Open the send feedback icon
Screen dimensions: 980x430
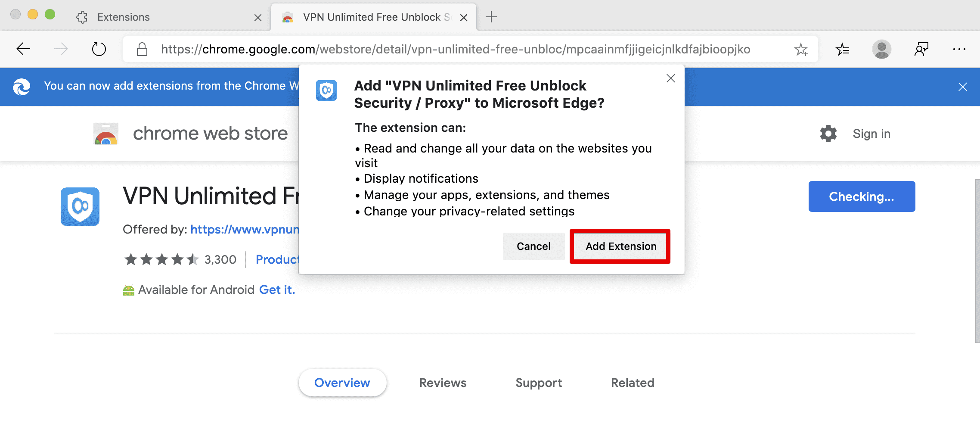click(x=921, y=49)
